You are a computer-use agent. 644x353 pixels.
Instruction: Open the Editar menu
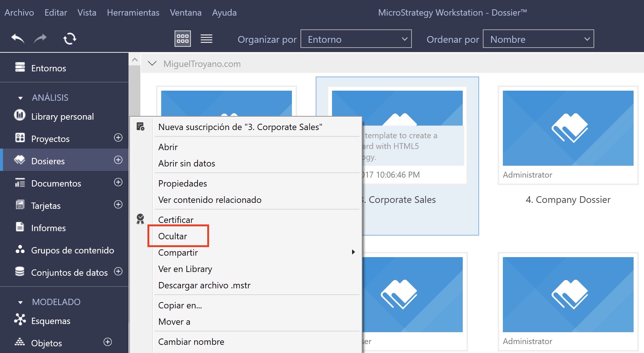pos(56,12)
